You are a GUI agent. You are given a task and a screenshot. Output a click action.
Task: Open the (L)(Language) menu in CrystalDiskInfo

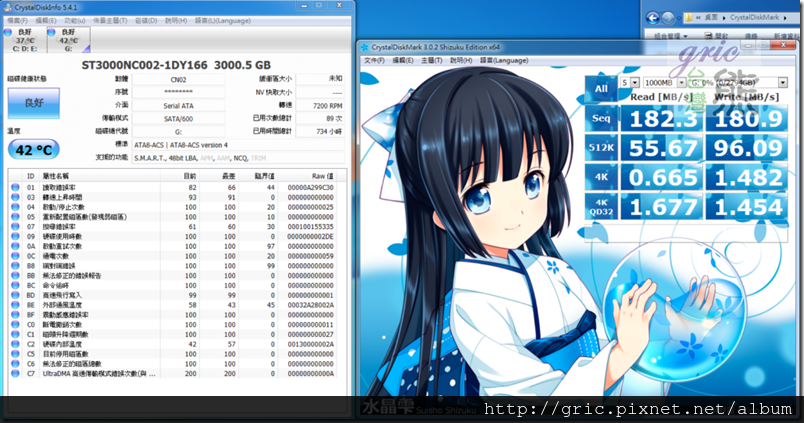[x=223, y=21]
